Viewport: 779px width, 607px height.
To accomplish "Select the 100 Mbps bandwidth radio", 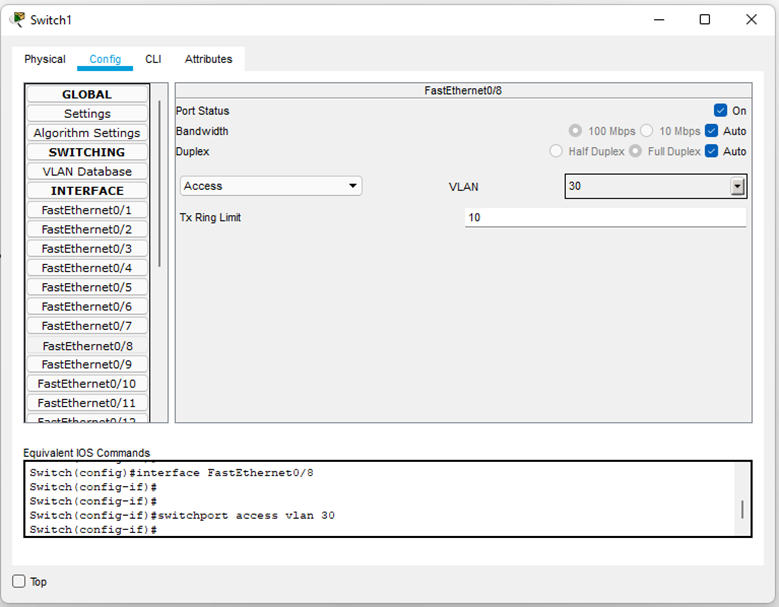I will click(575, 131).
